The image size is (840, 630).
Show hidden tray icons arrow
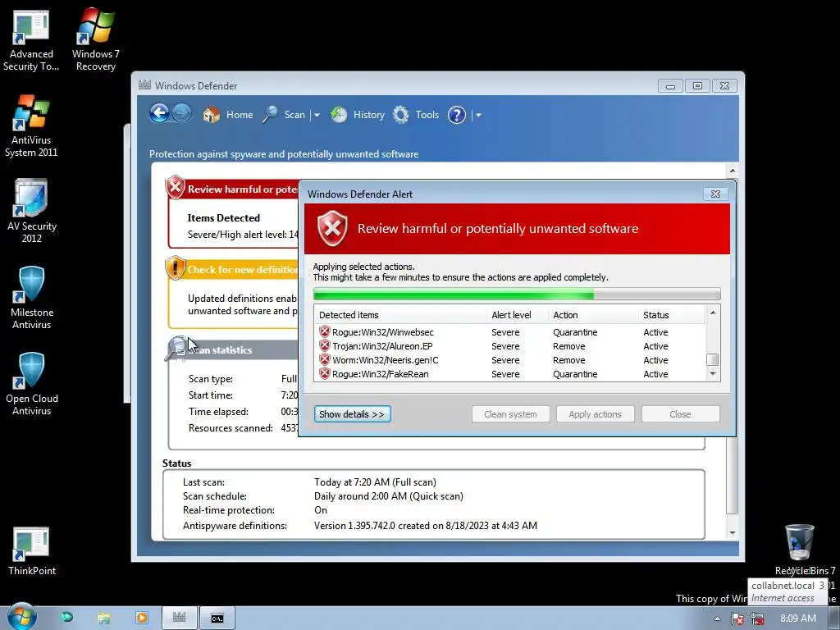click(717, 619)
